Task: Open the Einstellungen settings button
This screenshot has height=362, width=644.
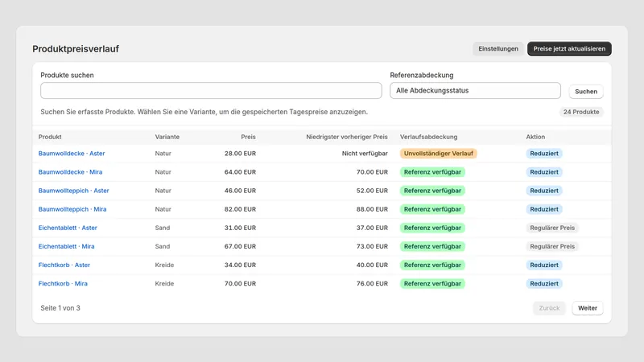Action: [x=497, y=49]
